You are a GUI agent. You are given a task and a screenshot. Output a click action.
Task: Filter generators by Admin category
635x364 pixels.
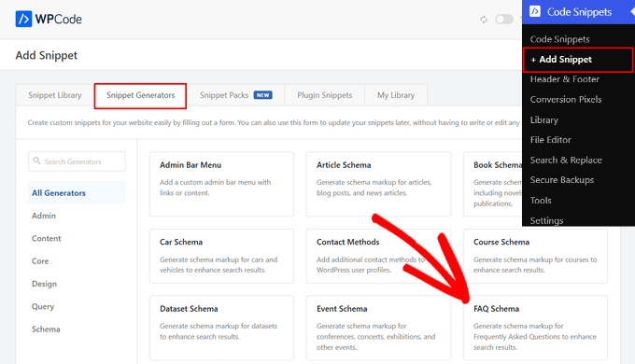tap(44, 216)
